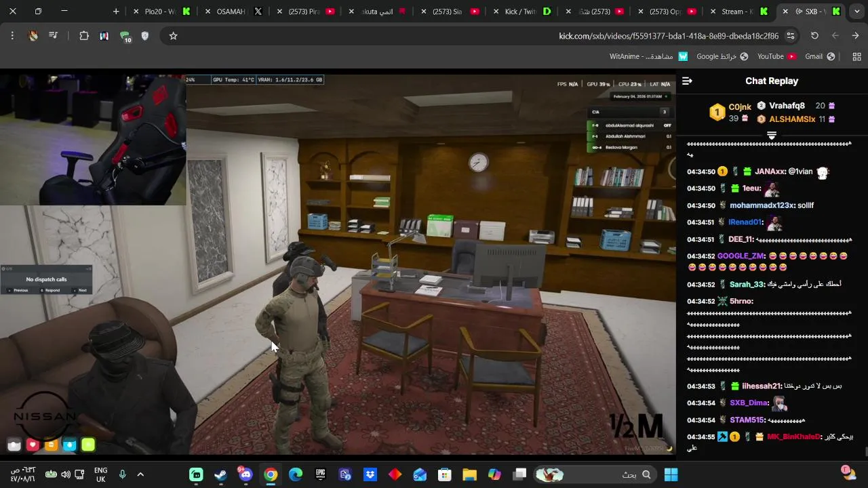Click username ilhessah21 in chat
This screenshot has width=868, height=488.
762,386
